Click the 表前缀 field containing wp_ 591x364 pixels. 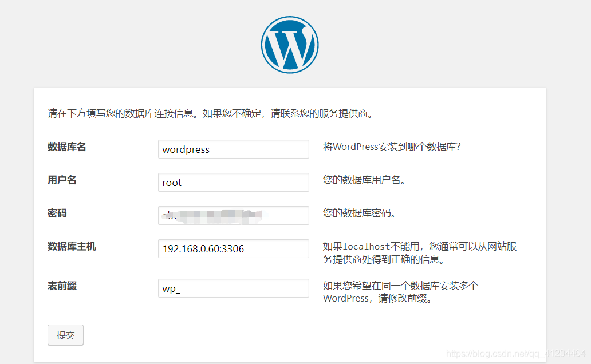[233, 288]
